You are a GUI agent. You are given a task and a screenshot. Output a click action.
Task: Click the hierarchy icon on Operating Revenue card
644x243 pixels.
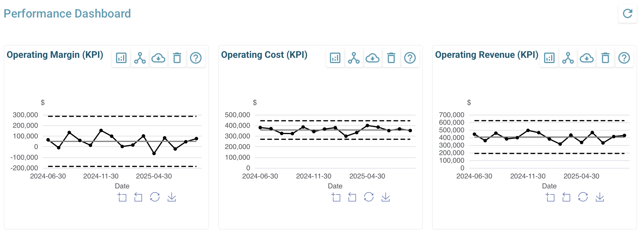pos(568,58)
